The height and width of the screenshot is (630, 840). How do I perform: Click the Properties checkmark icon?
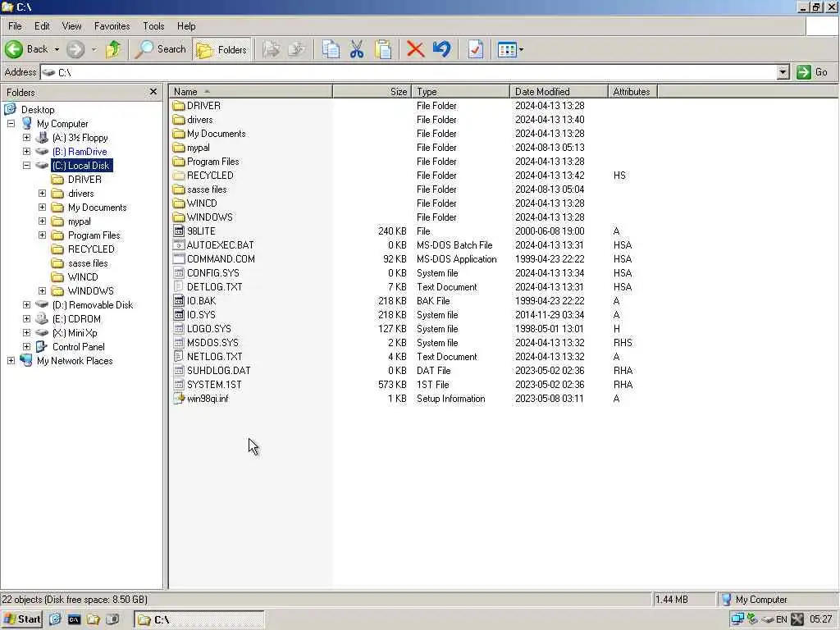[475, 49]
